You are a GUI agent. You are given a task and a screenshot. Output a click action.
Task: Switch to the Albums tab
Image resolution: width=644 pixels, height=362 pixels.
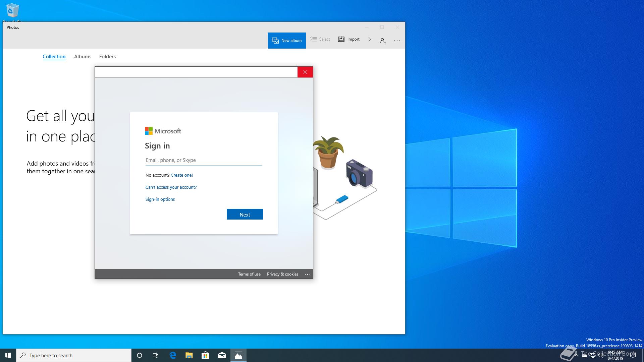[83, 57]
